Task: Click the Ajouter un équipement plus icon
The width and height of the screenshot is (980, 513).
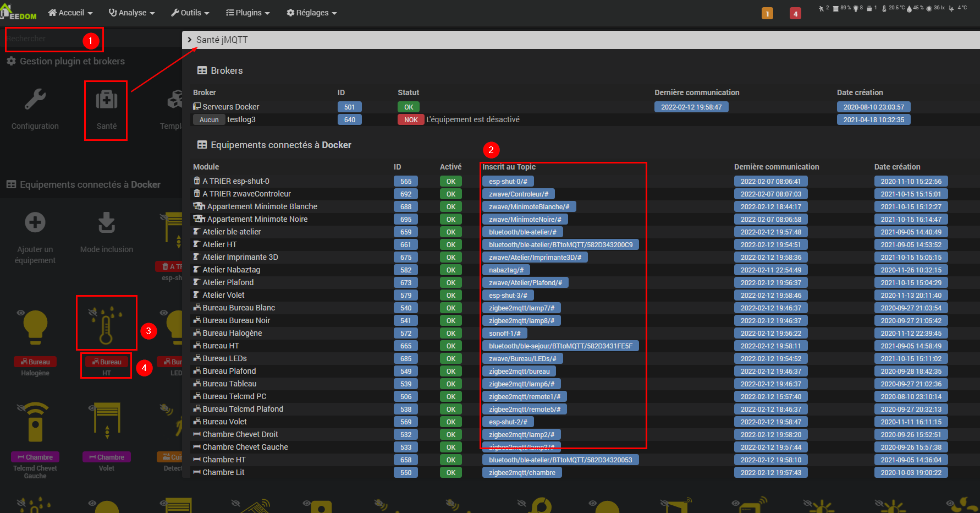Action: [35, 223]
